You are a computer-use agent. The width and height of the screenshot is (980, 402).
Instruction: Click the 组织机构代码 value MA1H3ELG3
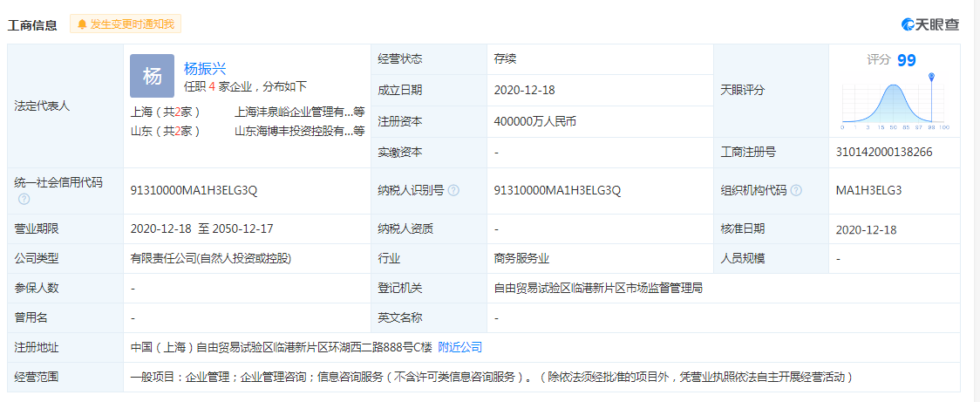click(x=868, y=191)
